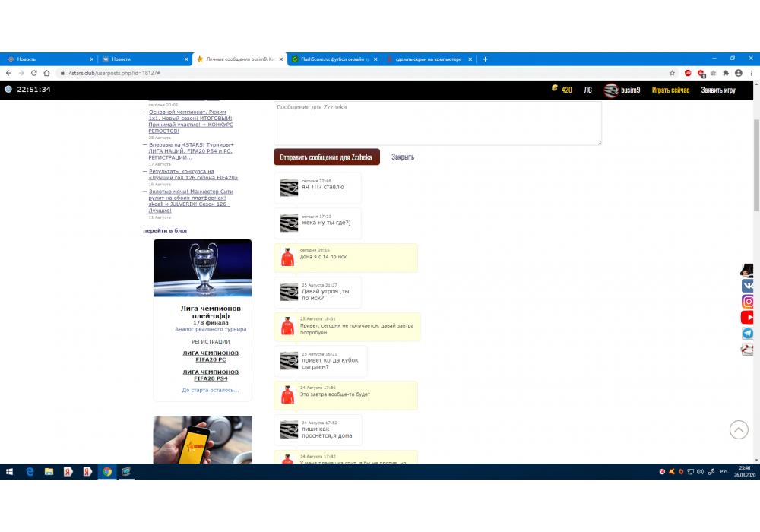Image resolution: width=760 pixels, height=532 pixels.
Task: Click the 'До старта осталось...' text
Action: click(211, 390)
